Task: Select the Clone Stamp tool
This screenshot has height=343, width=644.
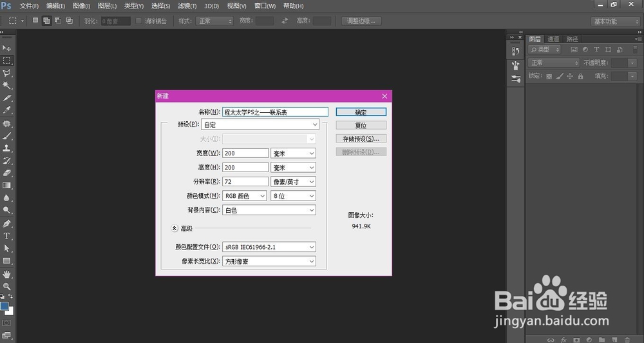Action: point(6,148)
